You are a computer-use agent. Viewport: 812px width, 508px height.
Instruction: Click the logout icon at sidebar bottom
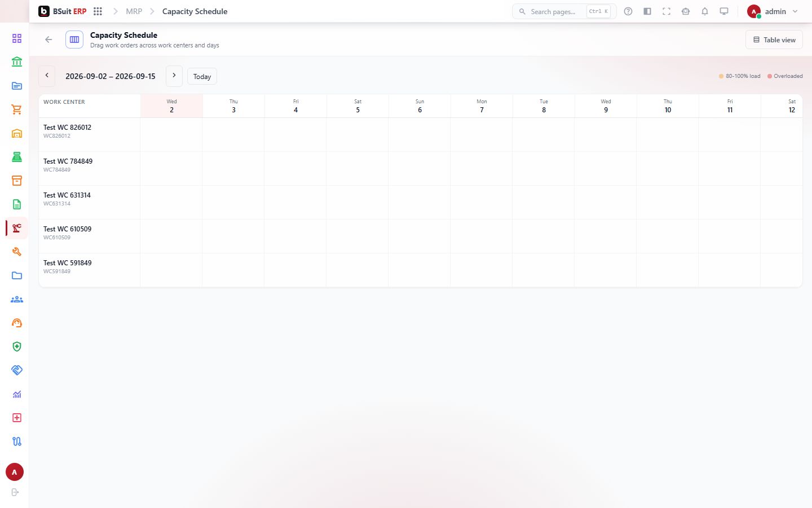tap(15, 492)
